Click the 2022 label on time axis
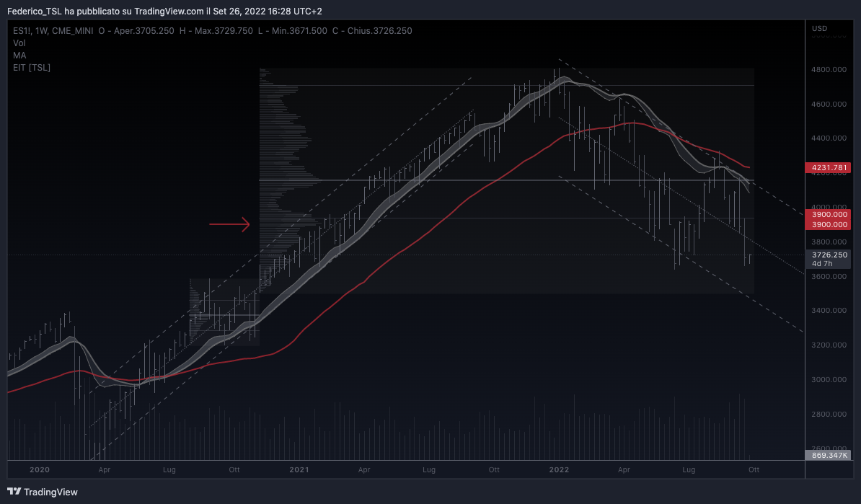861x504 pixels. [559, 469]
